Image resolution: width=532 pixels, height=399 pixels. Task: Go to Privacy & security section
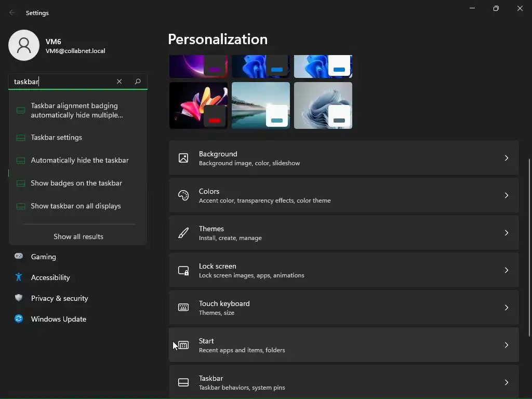click(77, 298)
